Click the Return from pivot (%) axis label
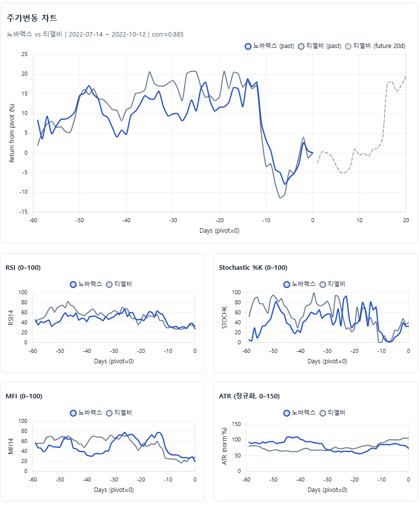 point(12,133)
